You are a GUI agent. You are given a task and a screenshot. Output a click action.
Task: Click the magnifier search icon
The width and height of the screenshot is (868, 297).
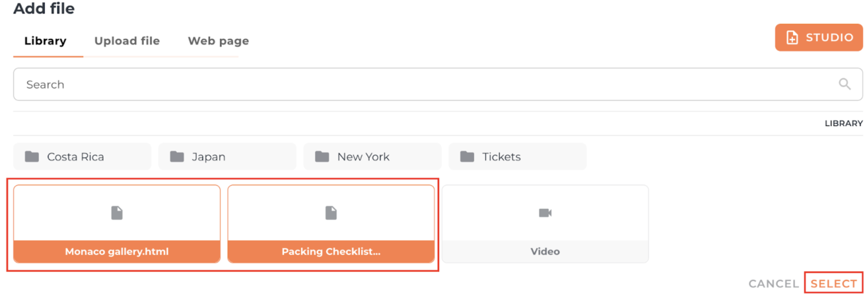pyautogui.click(x=844, y=84)
